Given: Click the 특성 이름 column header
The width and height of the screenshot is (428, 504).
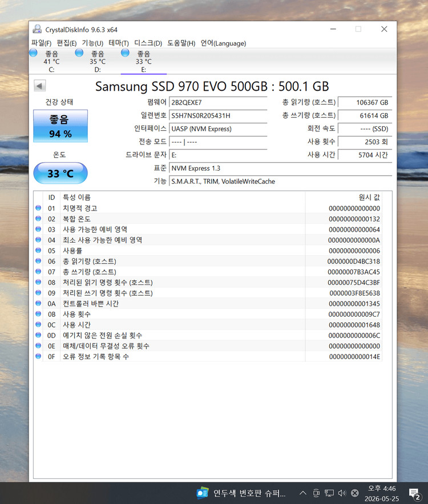Looking at the screenshot, I should (x=183, y=197).
